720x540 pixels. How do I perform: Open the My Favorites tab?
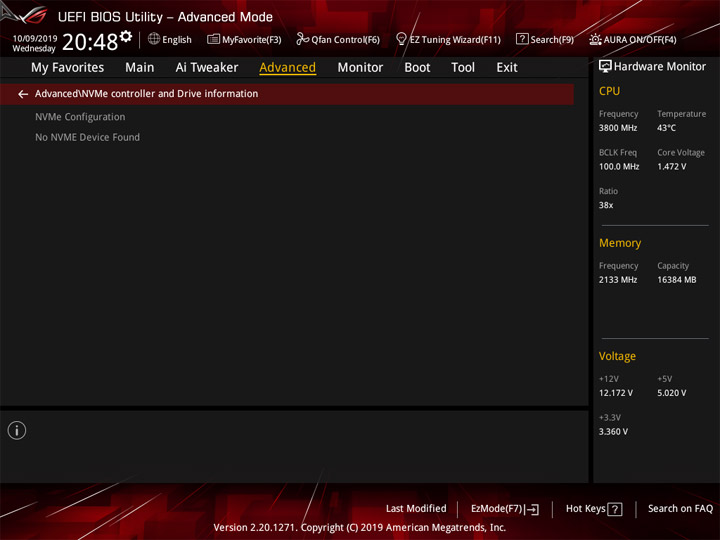[68, 68]
